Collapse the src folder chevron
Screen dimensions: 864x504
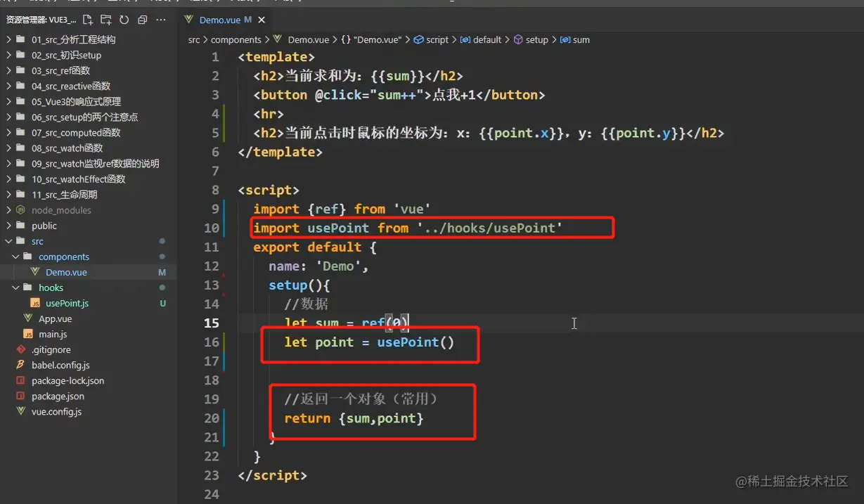point(8,241)
